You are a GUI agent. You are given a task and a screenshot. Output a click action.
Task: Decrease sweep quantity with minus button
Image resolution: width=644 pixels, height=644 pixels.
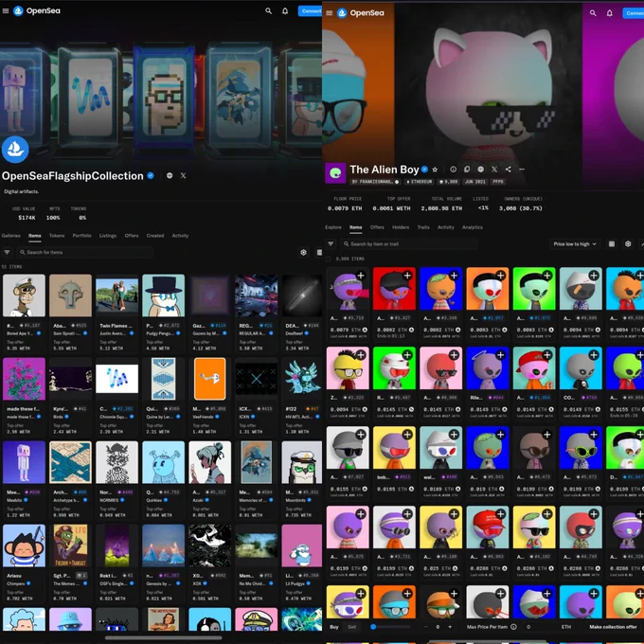(425, 627)
